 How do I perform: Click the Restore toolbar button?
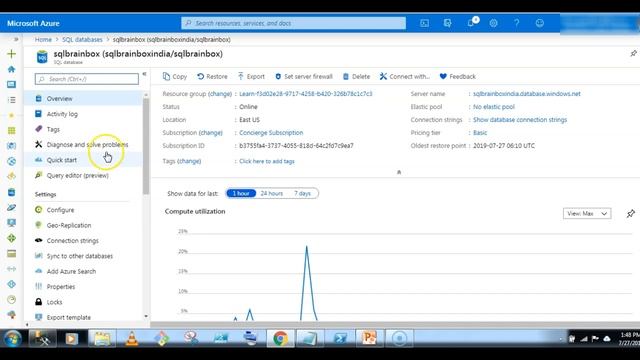pyautogui.click(x=212, y=76)
